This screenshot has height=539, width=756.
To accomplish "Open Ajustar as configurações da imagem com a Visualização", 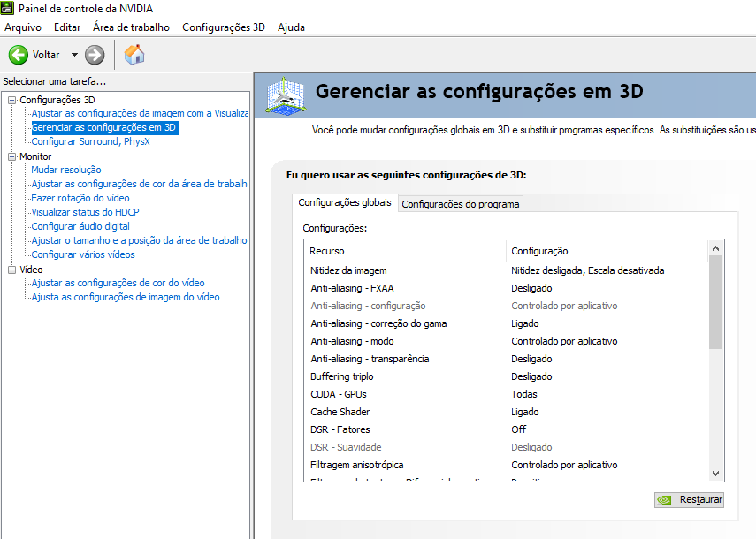I will tap(140, 114).
